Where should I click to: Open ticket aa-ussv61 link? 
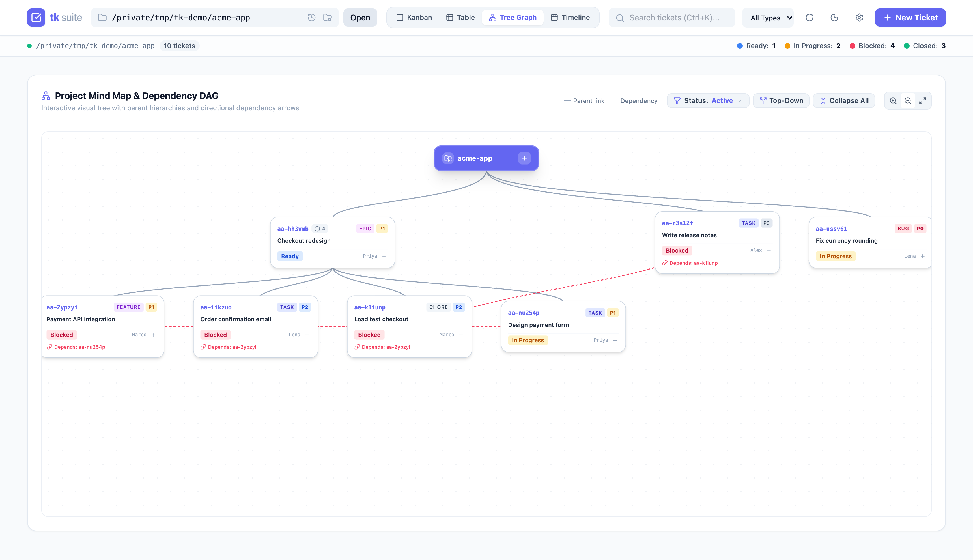831,229
